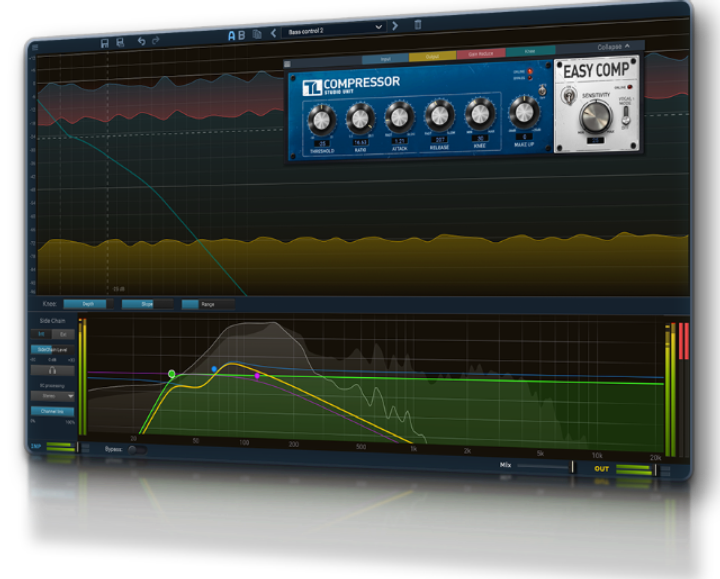Click the Knee Depth slider
This screenshot has width=720, height=579.
[88, 304]
